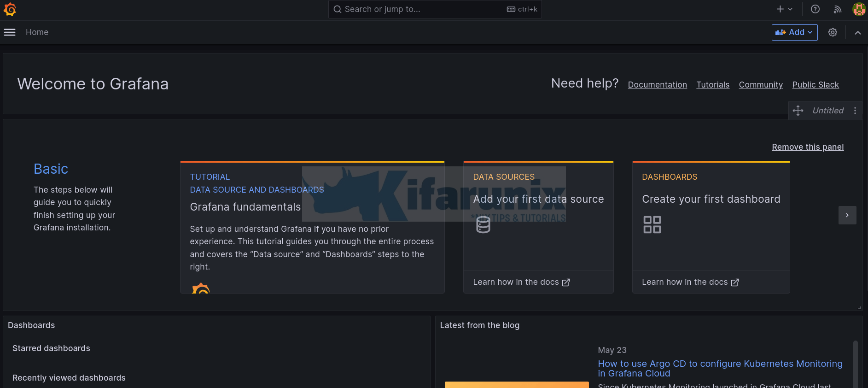This screenshot has height=388, width=868.
Task: Open the Documentation link
Action: [x=657, y=85]
